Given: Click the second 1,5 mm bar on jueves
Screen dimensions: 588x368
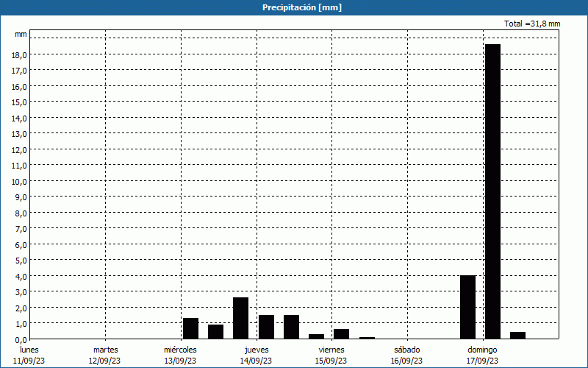Looking at the screenshot, I should point(291,327).
